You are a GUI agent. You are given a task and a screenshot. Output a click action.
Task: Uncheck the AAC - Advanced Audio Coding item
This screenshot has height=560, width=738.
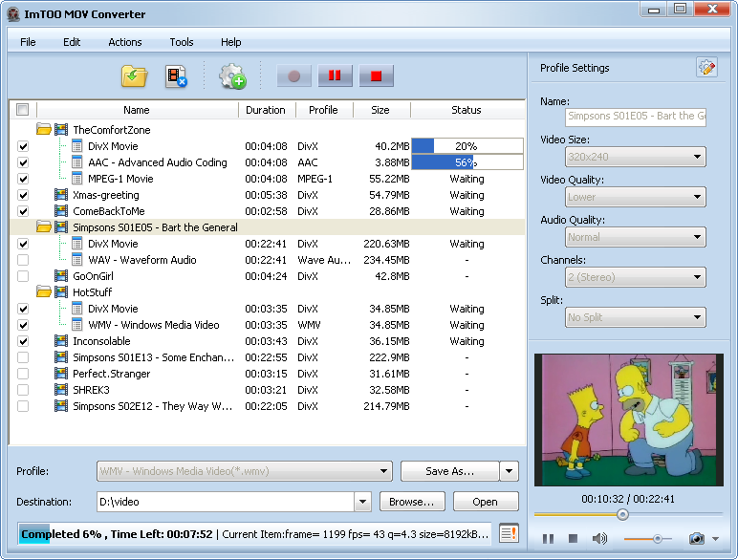(23, 162)
